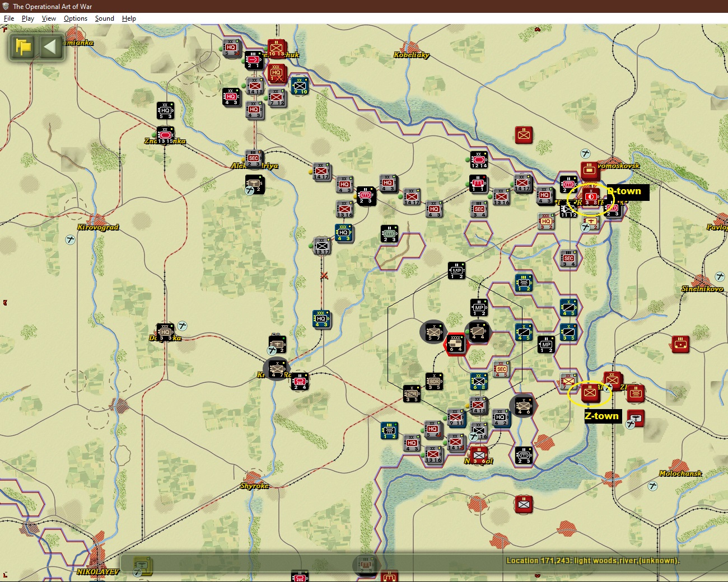
Task: Open the Play menu
Action: 27,18
